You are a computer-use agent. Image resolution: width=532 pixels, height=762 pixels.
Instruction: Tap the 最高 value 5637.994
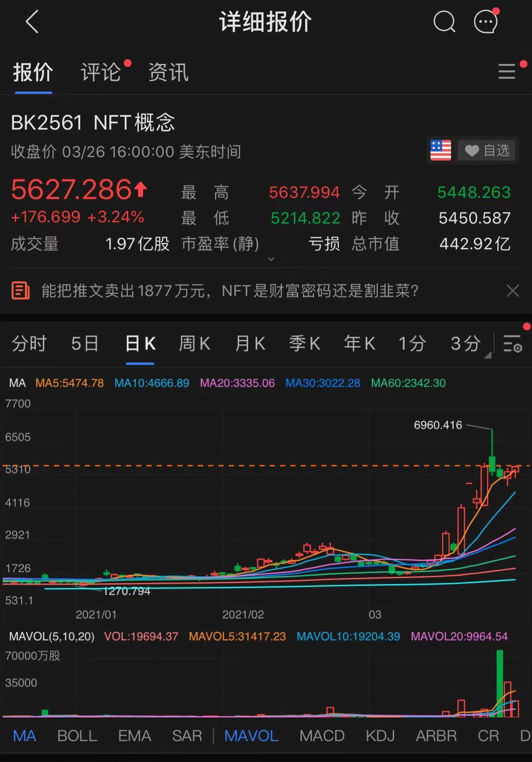[x=304, y=192]
